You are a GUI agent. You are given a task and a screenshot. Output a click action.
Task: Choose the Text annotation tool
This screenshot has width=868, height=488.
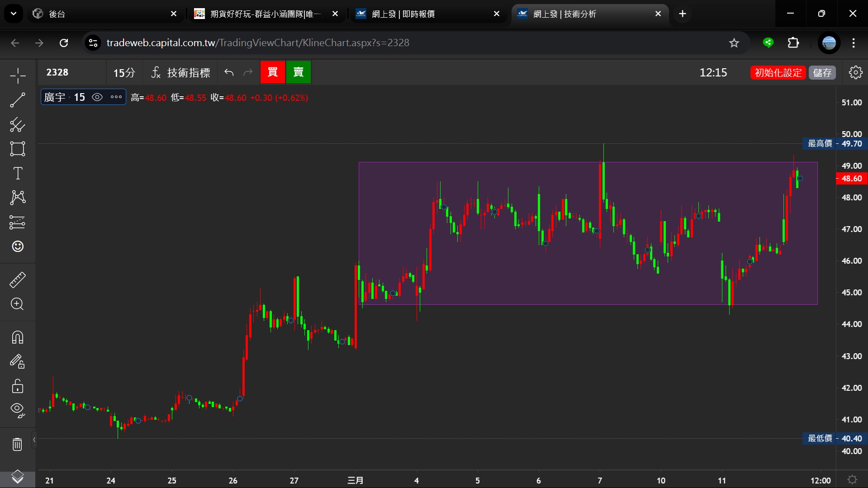coord(18,173)
